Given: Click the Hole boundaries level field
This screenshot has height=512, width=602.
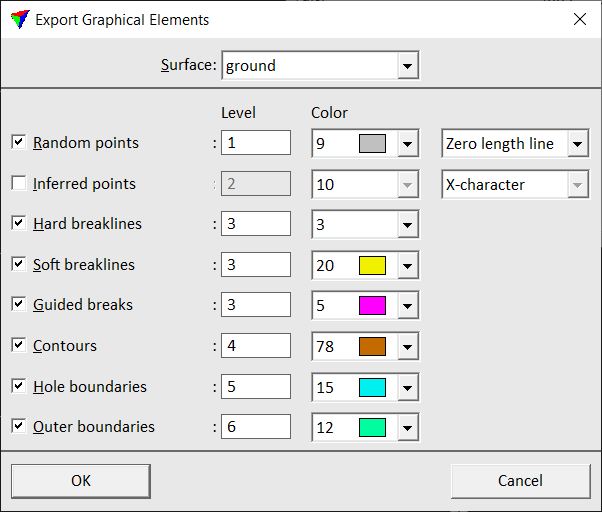Looking at the screenshot, I should pyautogui.click(x=256, y=386).
